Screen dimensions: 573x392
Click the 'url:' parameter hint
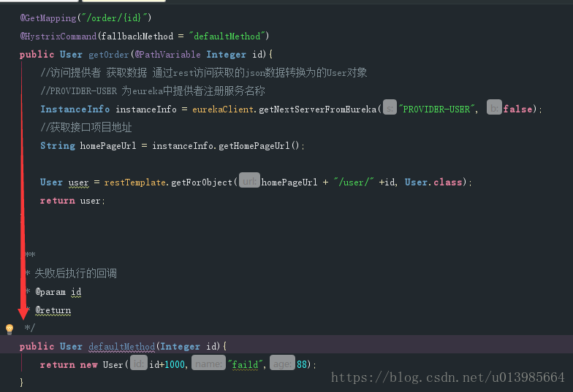coord(249,180)
